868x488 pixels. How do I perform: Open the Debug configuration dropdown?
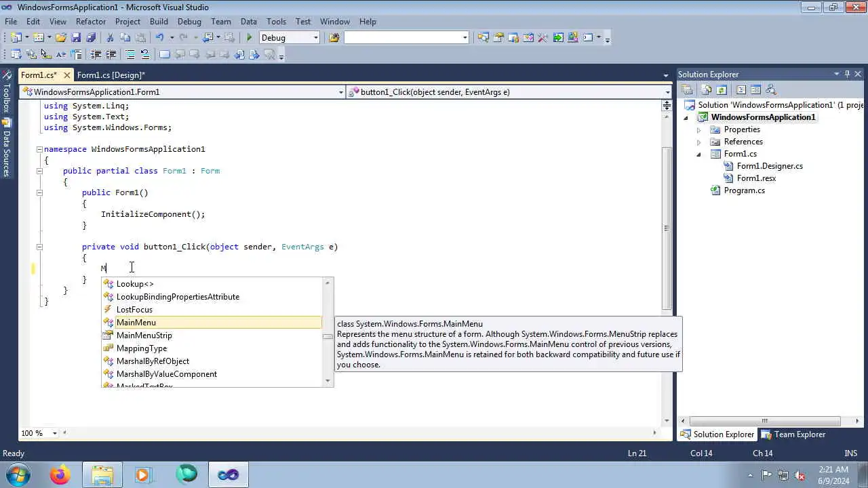316,38
